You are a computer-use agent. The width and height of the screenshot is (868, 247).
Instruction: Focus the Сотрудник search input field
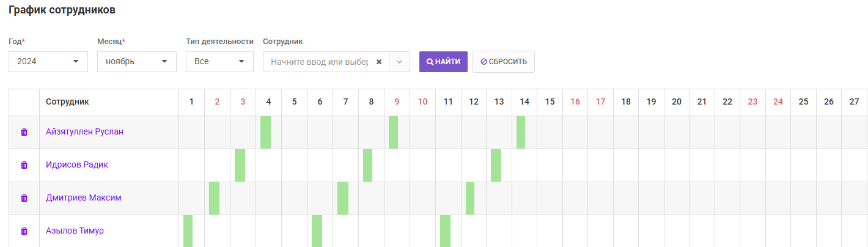click(319, 62)
